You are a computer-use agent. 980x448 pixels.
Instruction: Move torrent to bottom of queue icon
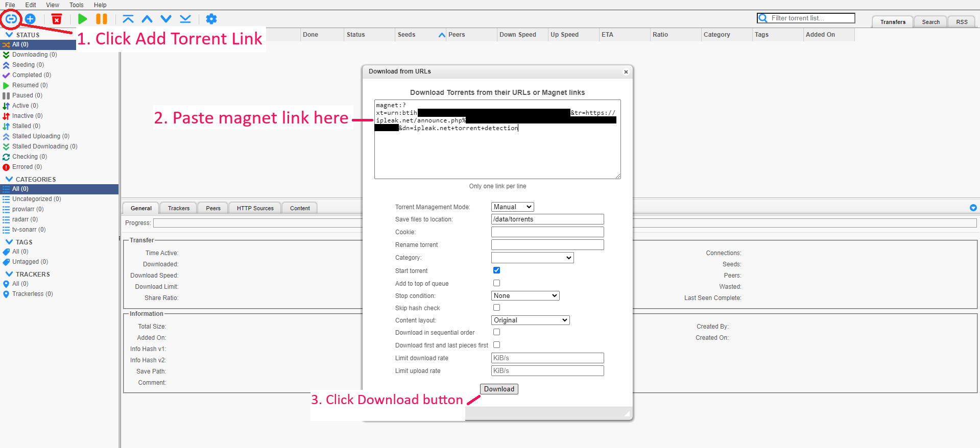185,19
